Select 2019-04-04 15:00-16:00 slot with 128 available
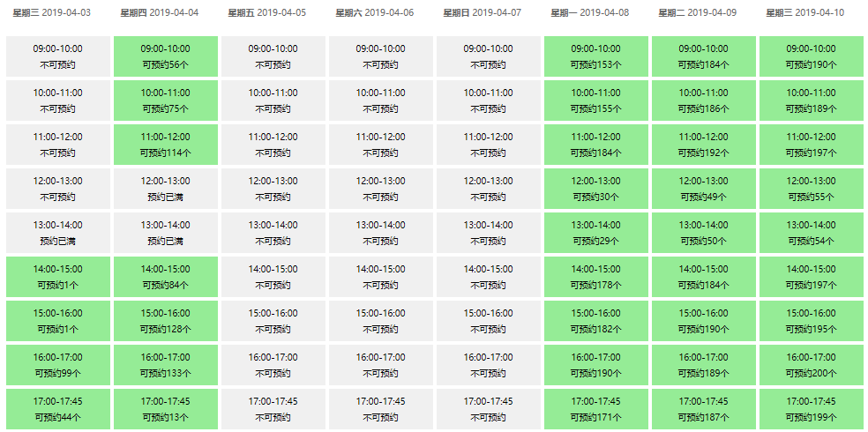 166,321
